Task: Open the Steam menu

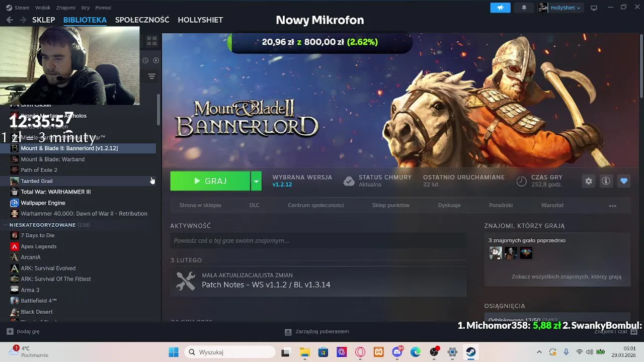Action: 22,8
